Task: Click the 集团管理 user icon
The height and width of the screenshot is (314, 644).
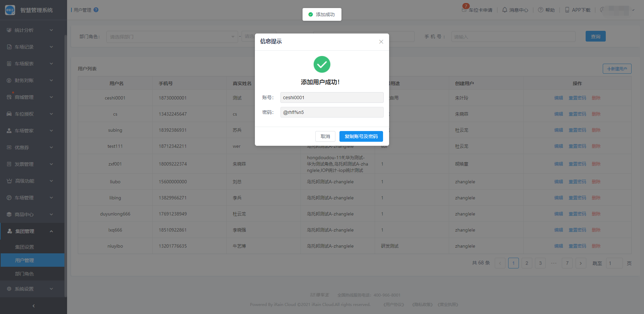Action: 10,231
